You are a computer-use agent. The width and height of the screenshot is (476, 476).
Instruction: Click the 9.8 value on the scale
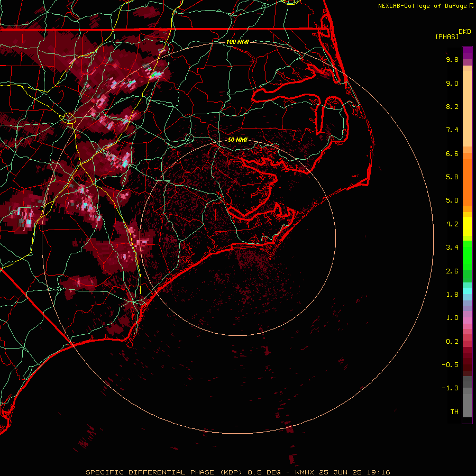click(452, 59)
